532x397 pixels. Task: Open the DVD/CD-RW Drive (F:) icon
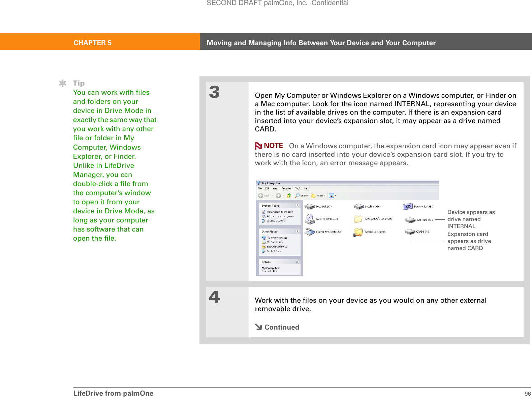pyautogui.click(x=310, y=219)
